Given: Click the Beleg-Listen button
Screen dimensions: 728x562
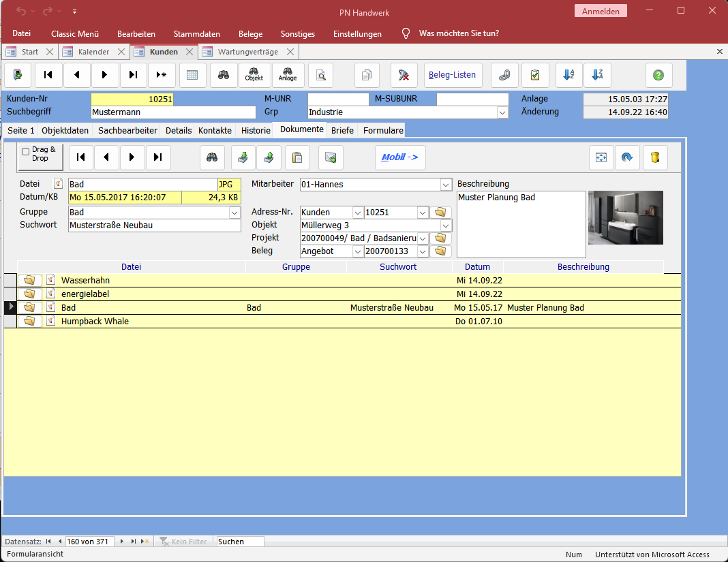Looking at the screenshot, I should 453,75.
